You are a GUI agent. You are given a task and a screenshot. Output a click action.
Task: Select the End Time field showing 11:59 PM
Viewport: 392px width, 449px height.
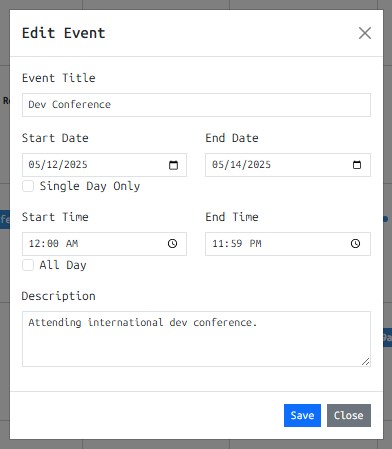(x=288, y=244)
